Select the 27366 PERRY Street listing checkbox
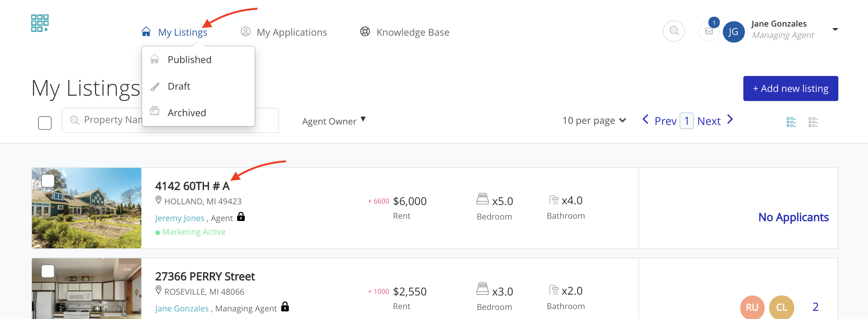 [x=48, y=271]
